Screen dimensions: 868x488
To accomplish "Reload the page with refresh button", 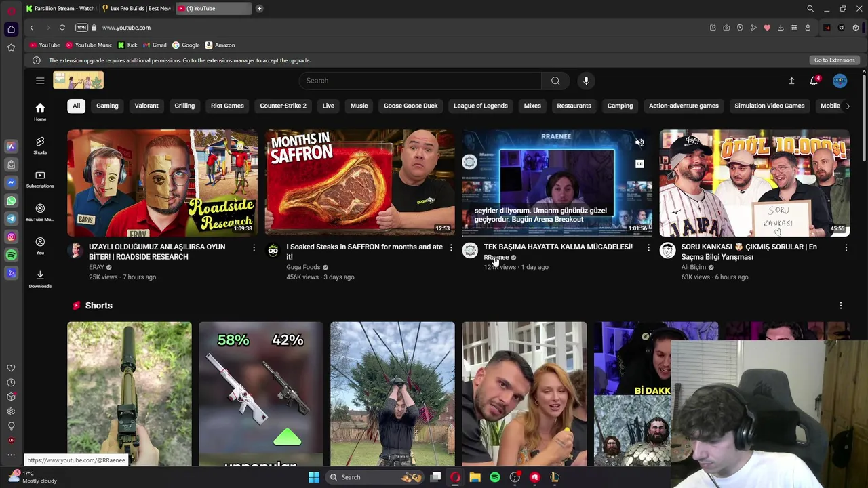I will click(62, 28).
